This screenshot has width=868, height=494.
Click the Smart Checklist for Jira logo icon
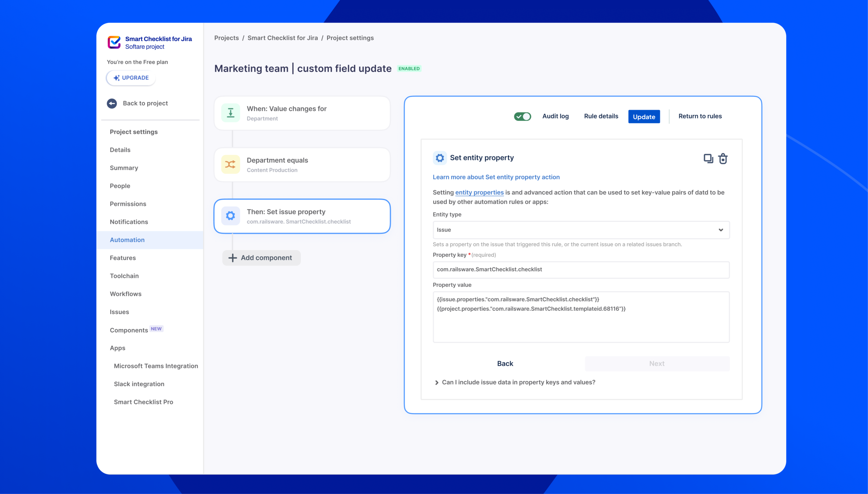[x=114, y=42]
